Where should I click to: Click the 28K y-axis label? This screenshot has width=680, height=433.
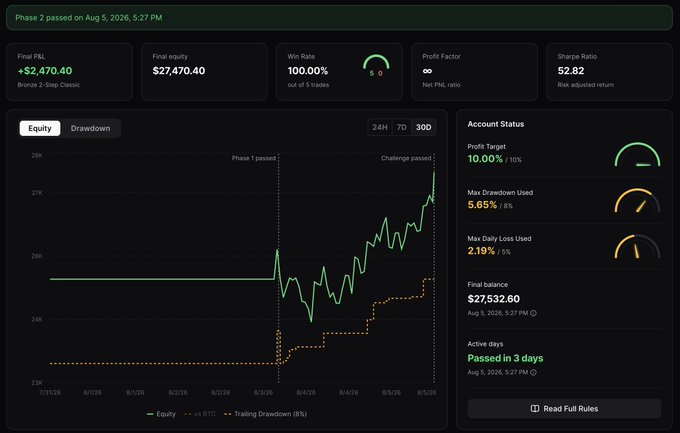(x=37, y=155)
